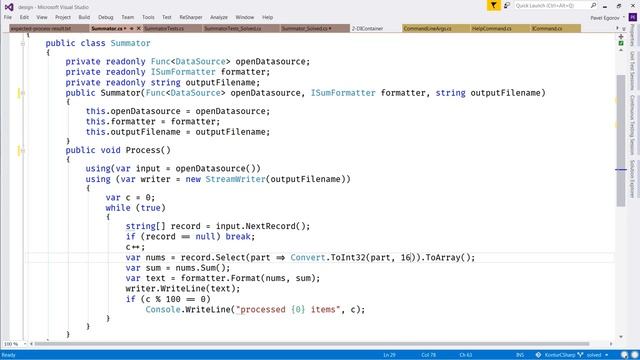Image resolution: width=640 pixels, height=360 pixels.
Task: Open the Properties side panel tab
Action: [633, 36]
